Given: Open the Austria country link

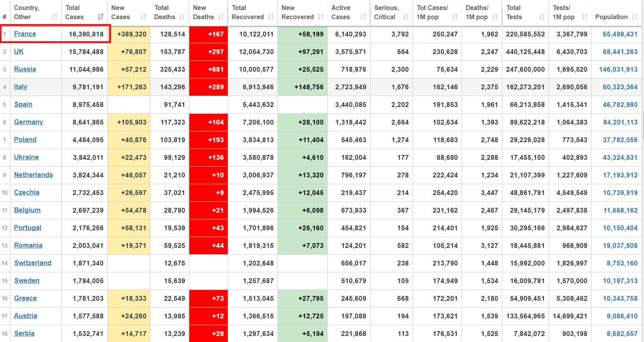Looking at the screenshot, I should pyautogui.click(x=26, y=316).
